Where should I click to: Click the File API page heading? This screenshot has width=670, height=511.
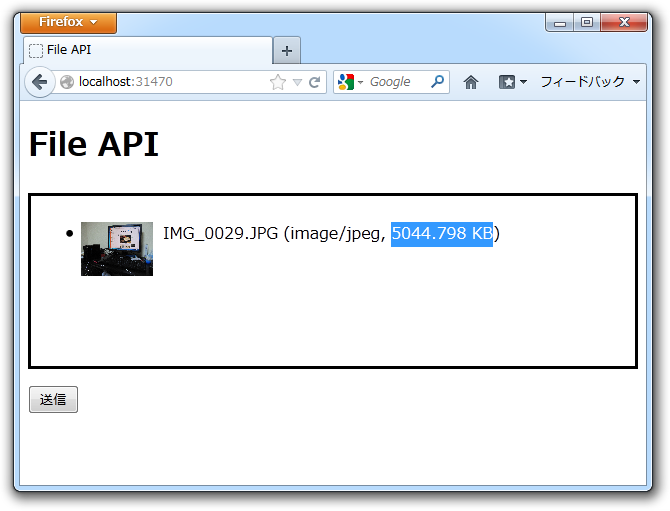[x=94, y=144]
